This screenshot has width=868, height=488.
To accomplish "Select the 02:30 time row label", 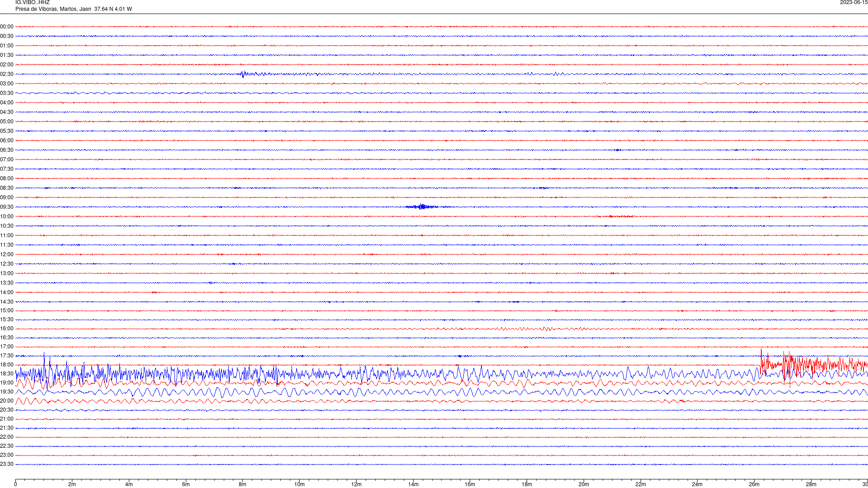I will [7, 74].
